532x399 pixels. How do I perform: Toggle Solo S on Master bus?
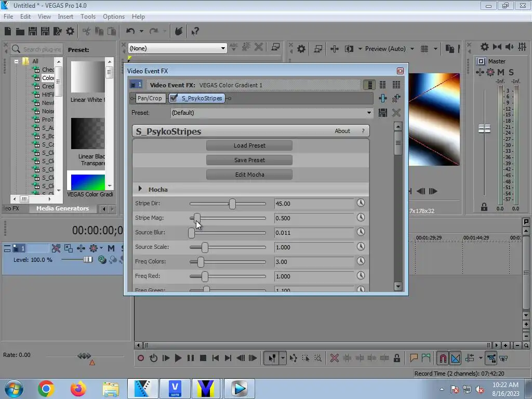(511, 72)
